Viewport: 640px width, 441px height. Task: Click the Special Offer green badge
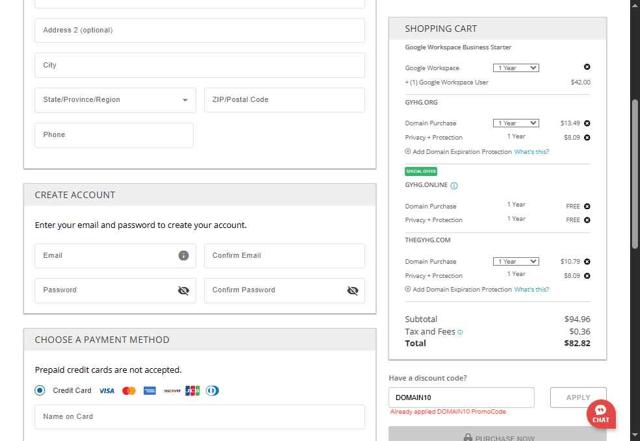(421, 172)
